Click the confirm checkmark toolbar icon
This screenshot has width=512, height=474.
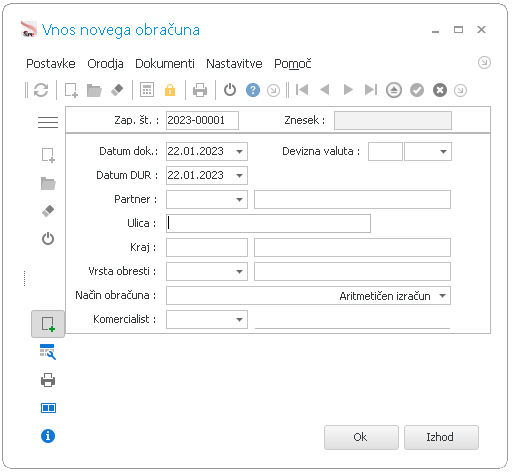coord(417,90)
